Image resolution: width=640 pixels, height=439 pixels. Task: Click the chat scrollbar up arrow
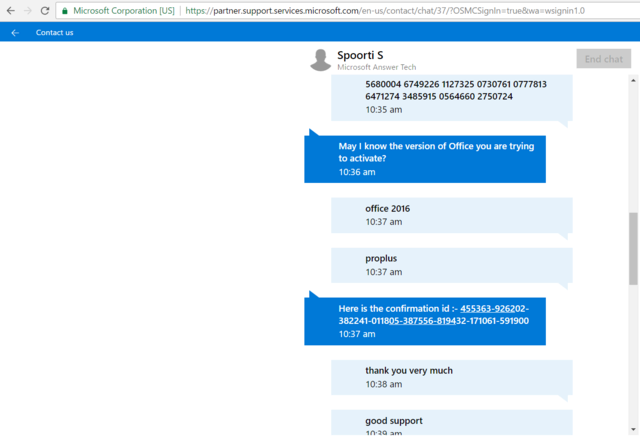coord(633,80)
